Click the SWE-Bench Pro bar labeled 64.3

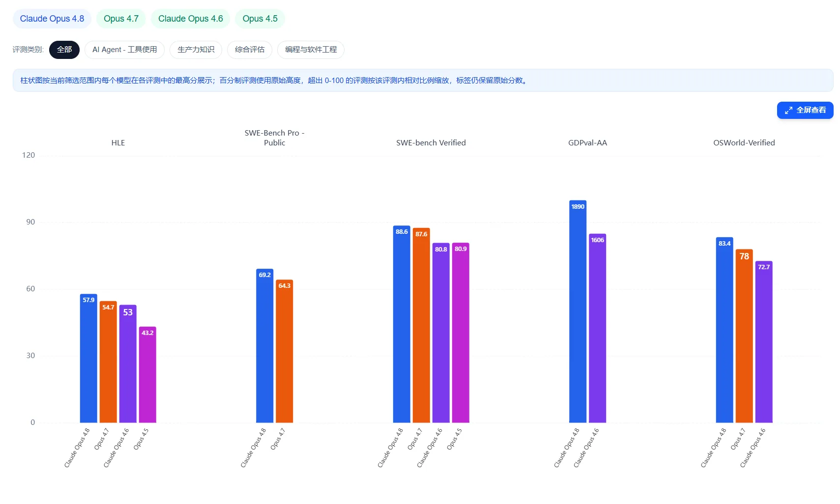pos(285,351)
